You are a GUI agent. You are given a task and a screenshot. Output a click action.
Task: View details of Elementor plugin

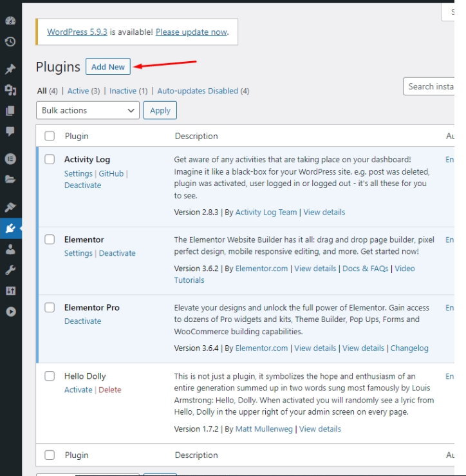coord(315,269)
